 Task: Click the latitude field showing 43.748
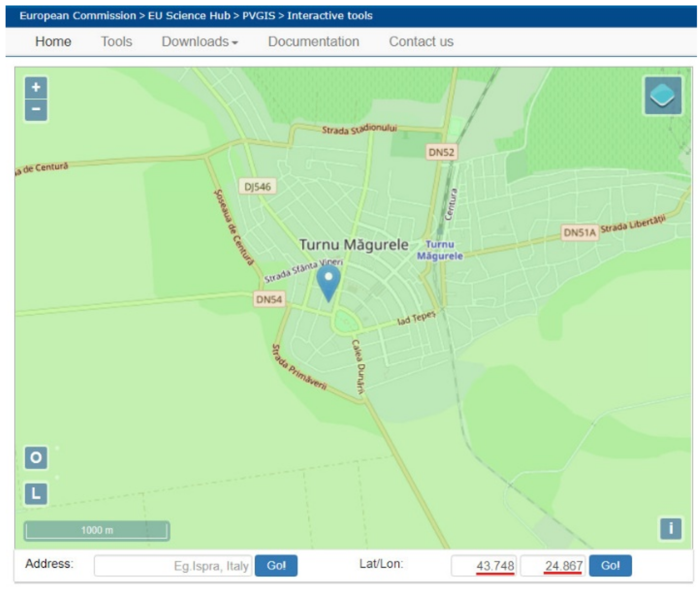(x=484, y=565)
